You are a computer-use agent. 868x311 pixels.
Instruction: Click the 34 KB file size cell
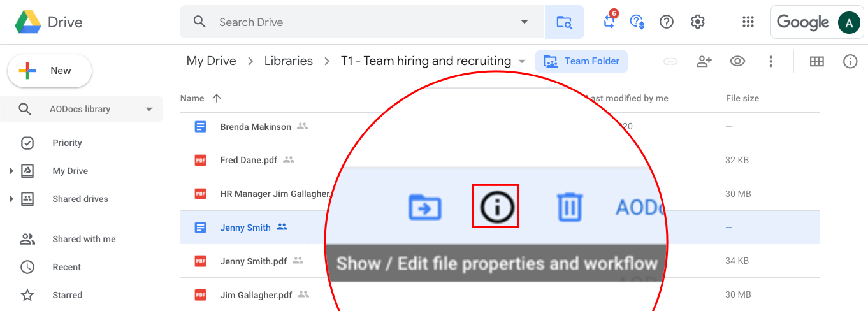[737, 261]
